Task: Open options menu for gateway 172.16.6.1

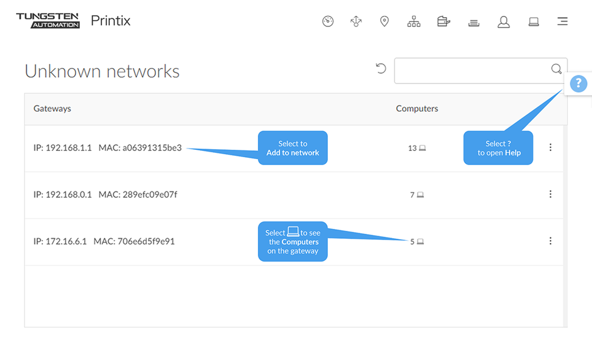Action: (550, 241)
